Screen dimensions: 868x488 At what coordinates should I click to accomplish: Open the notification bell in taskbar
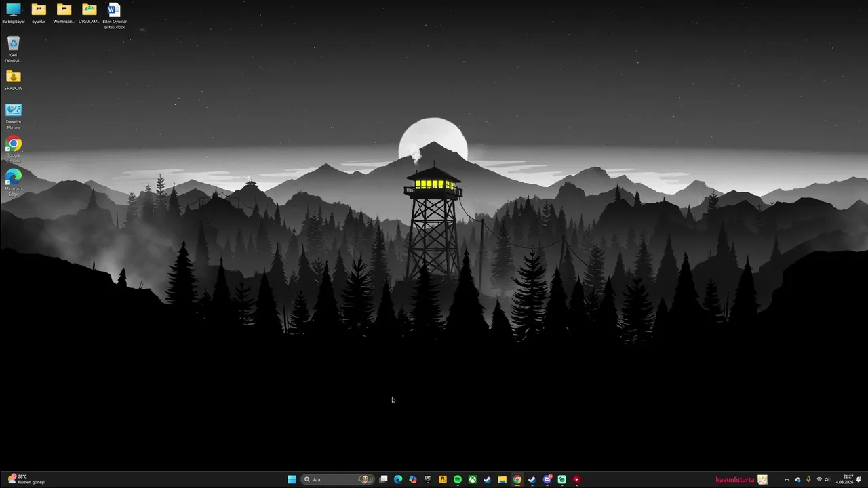[x=859, y=480]
